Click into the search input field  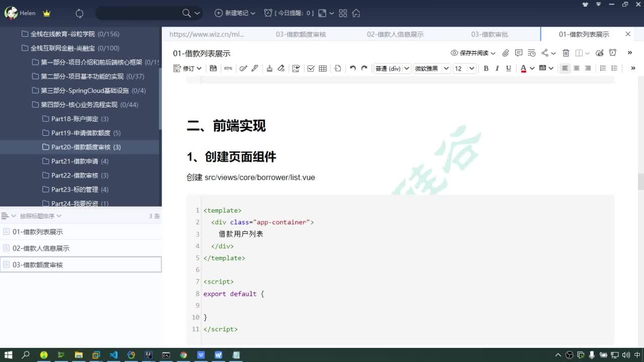tap(138, 13)
